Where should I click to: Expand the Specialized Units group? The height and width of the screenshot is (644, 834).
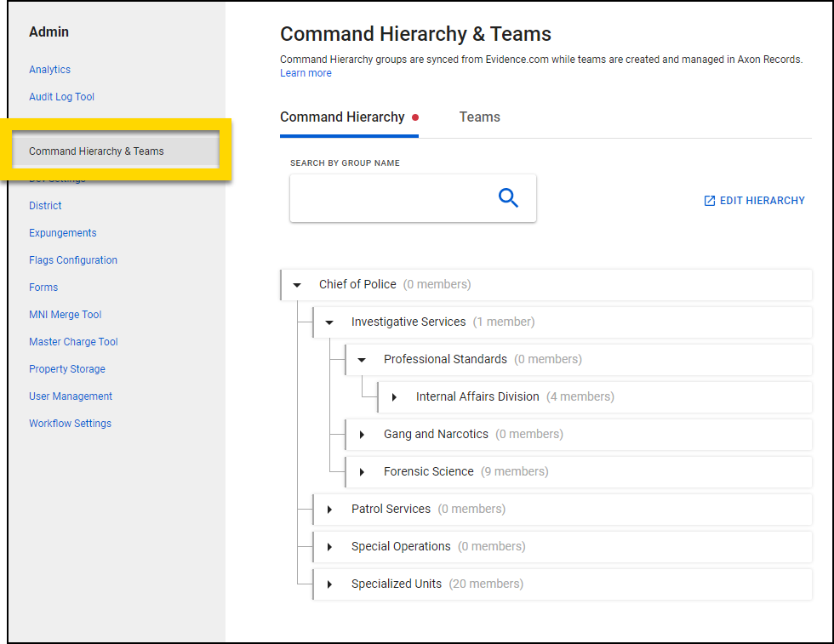(x=329, y=584)
